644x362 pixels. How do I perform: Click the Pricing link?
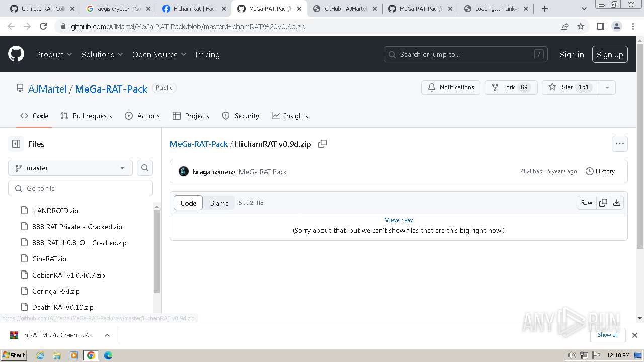[x=207, y=54]
